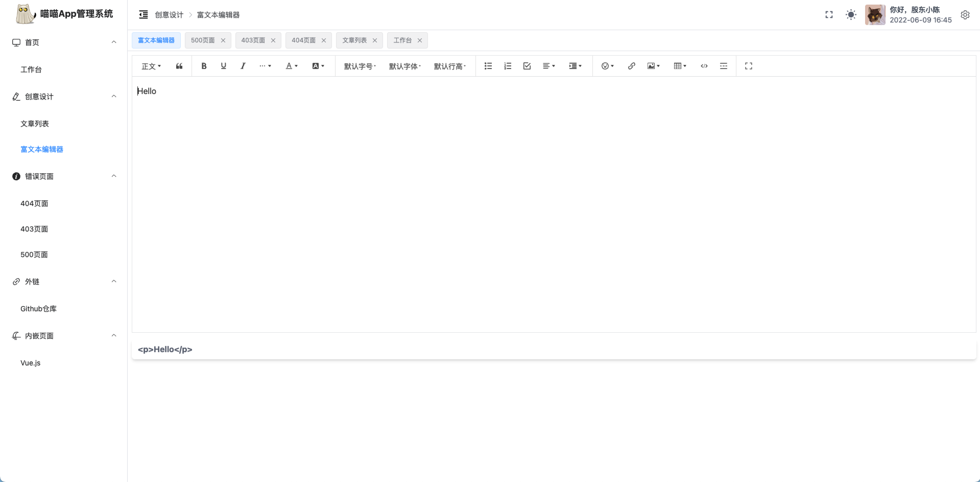Insert a numbered list
Viewport: 980px width, 482px height.
coord(508,66)
